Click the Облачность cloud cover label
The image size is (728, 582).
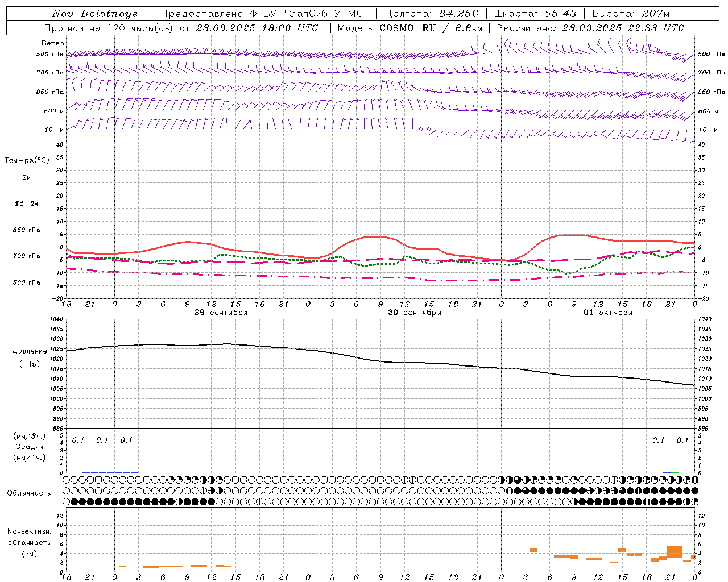click(29, 493)
